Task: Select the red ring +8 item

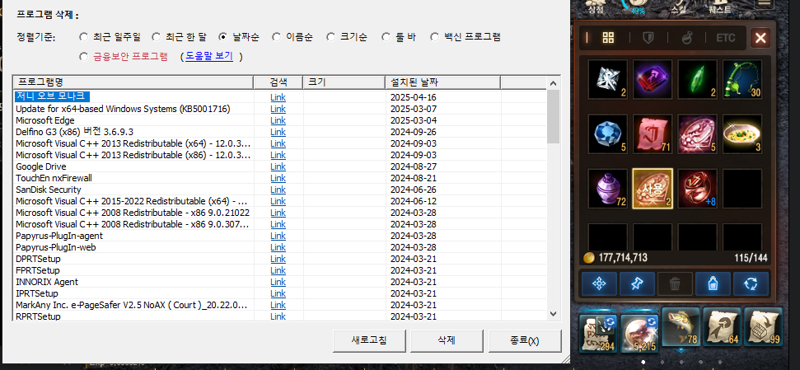Action: [697, 188]
